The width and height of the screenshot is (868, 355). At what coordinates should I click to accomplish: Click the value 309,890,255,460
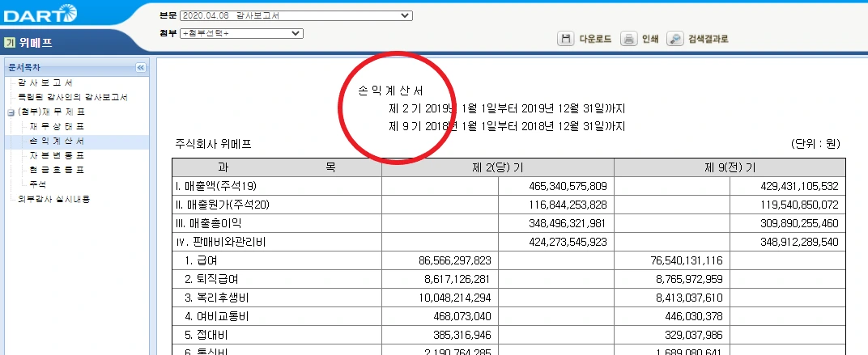click(x=800, y=224)
